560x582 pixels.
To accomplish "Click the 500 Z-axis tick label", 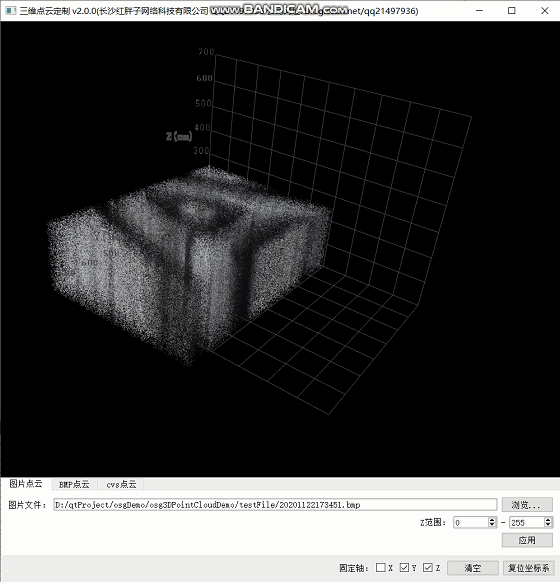I will tap(203, 103).
